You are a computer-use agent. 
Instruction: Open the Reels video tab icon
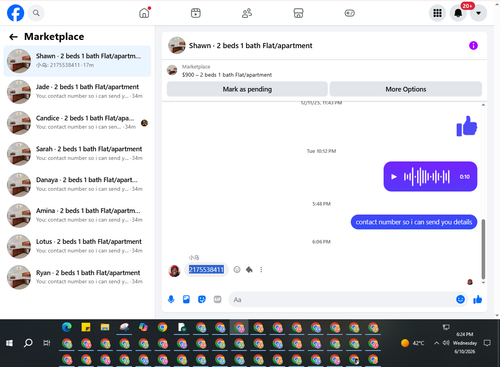click(196, 13)
